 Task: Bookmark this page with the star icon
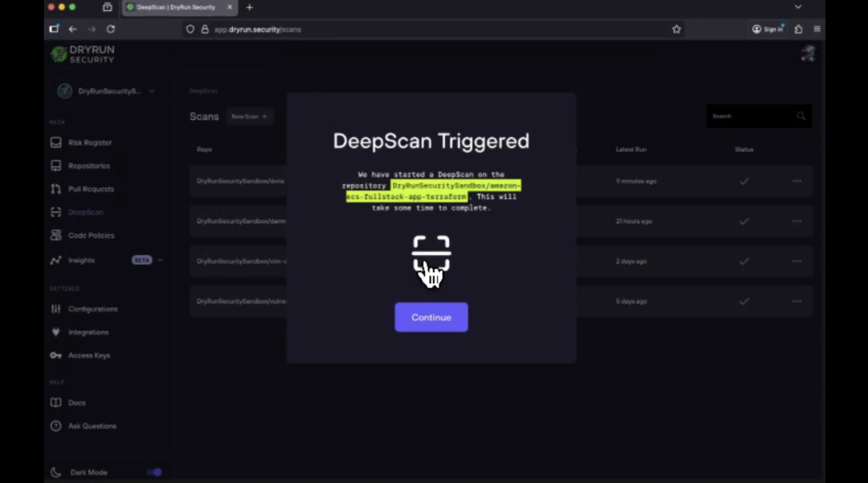[677, 29]
